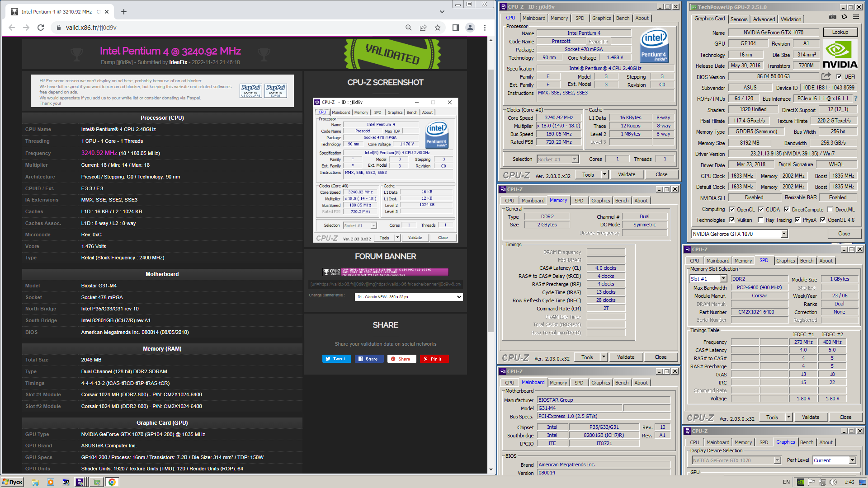868x488 pixels.
Task: Open Socket #1 selection dropdown in CPU-Z
Action: [x=557, y=160]
